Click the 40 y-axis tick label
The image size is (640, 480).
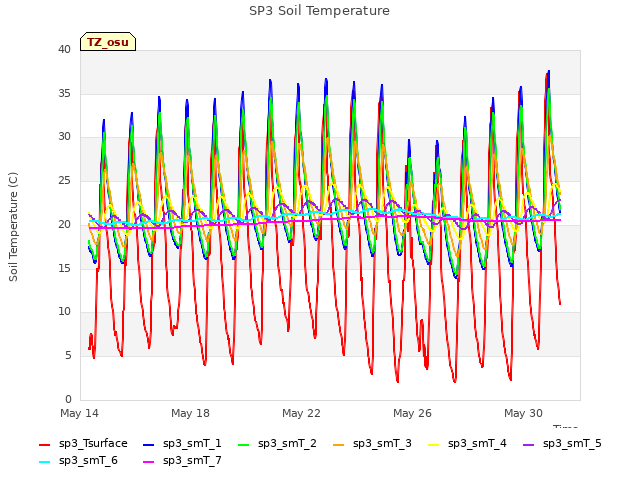pyautogui.click(x=64, y=50)
